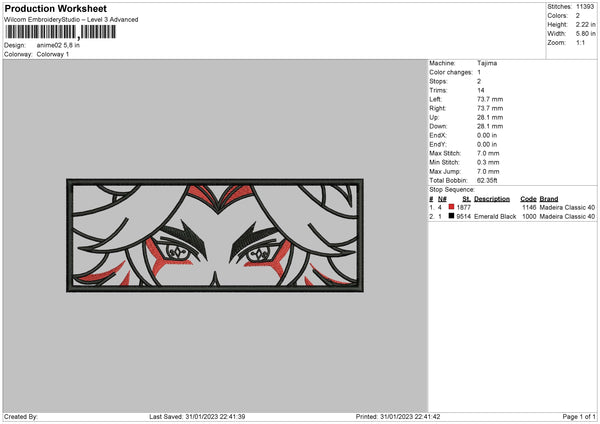Click the anime eyes embroidery preview
The width and height of the screenshot is (600, 424).
tap(215, 235)
